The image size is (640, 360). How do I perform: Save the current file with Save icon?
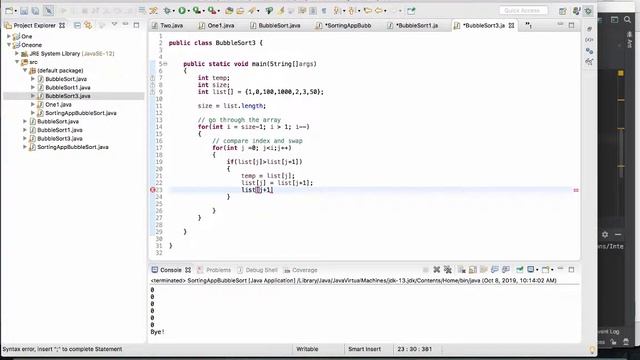click(x=24, y=11)
